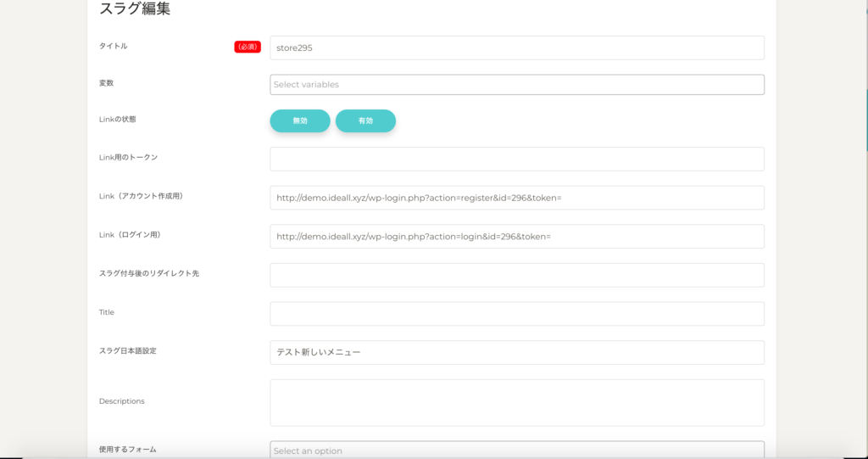Select the field containing テスト新しいメニュー
868x459 pixels.
(x=516, y=352)
